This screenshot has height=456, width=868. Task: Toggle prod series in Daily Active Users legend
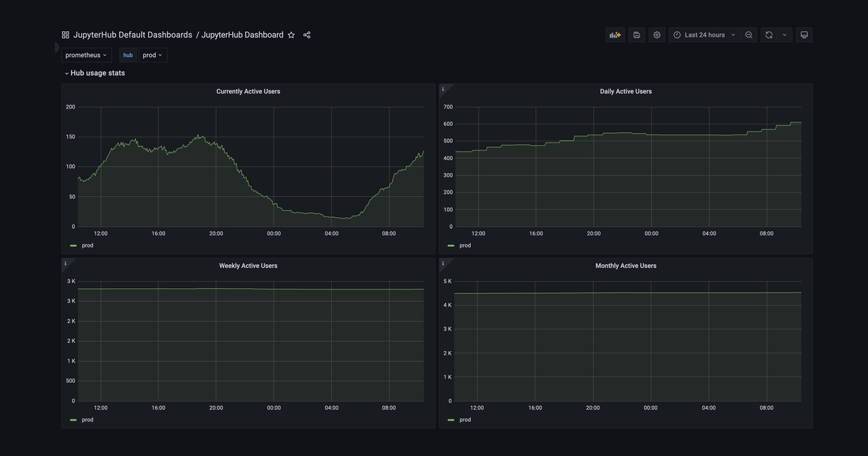[459, 245]
